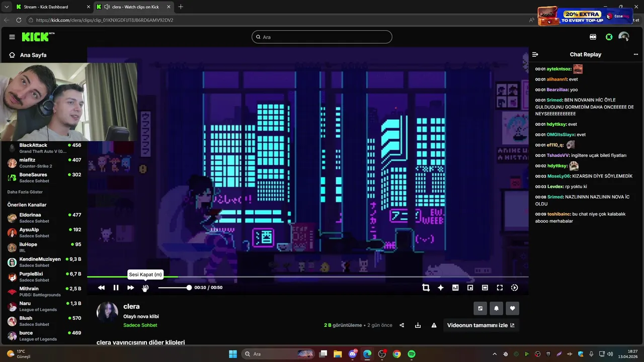The width and height of the screenshot is (644, 362).
Task: Open the HDK icon in the top bar
Action: click(593, 37)
